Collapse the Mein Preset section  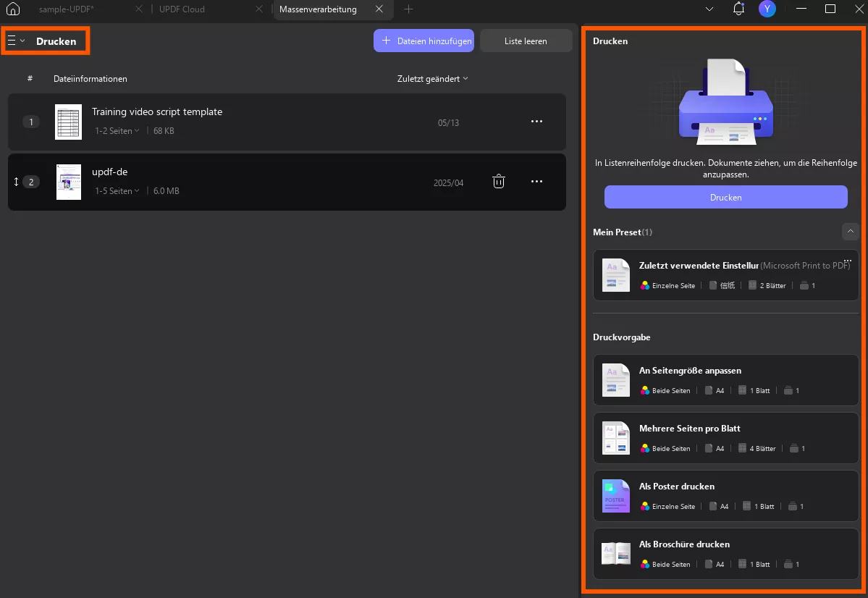851,232
